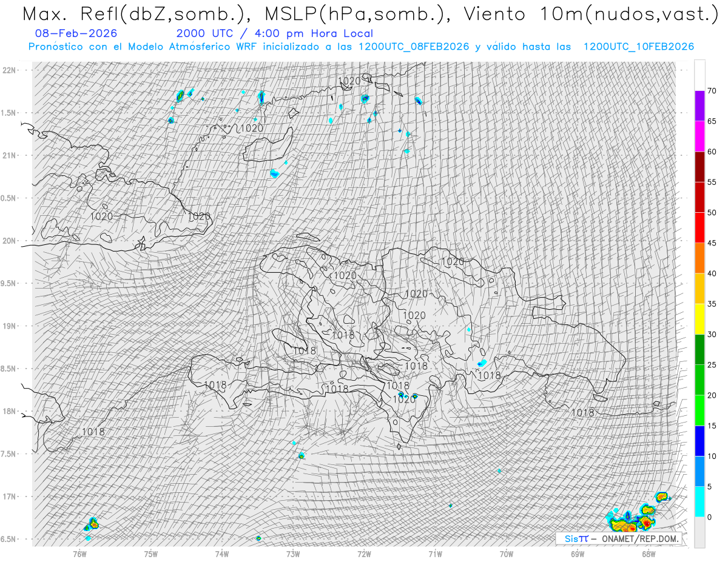Click the colorbar tick label 25

click(x=712, y=365)
